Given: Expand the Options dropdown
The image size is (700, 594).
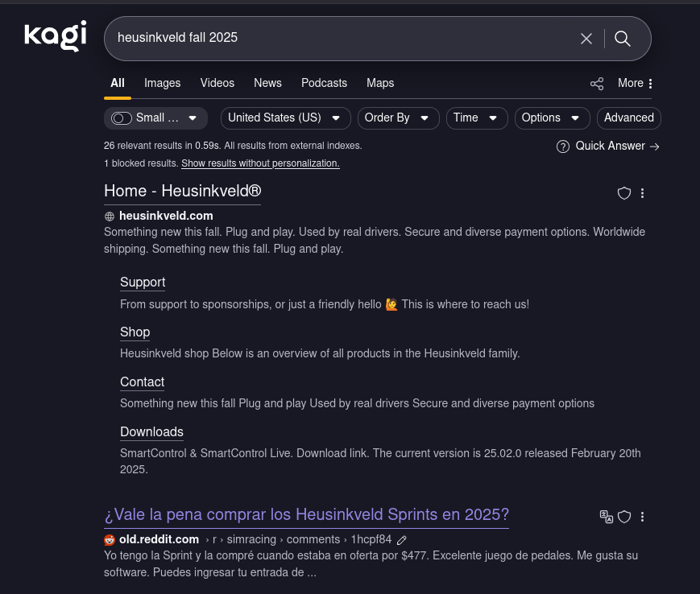Looking at the screenshot, I should pyautogui.click(x=551, y=118).
